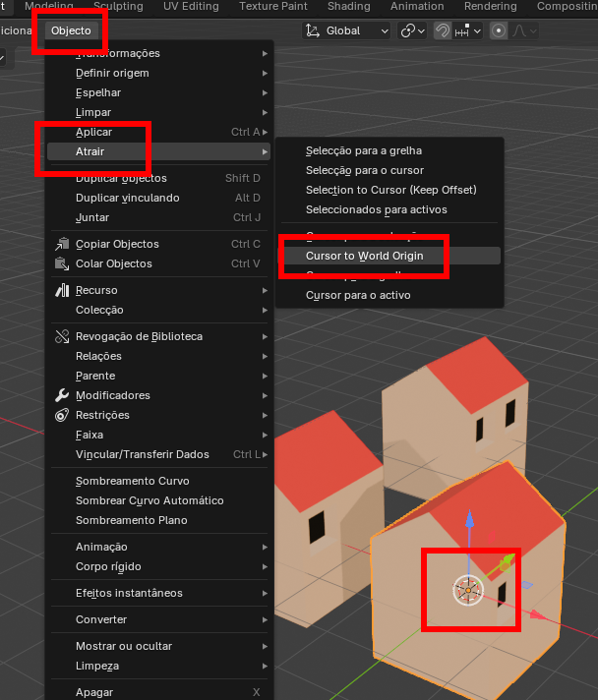Click transform orientation axes icon

(313, 30)
